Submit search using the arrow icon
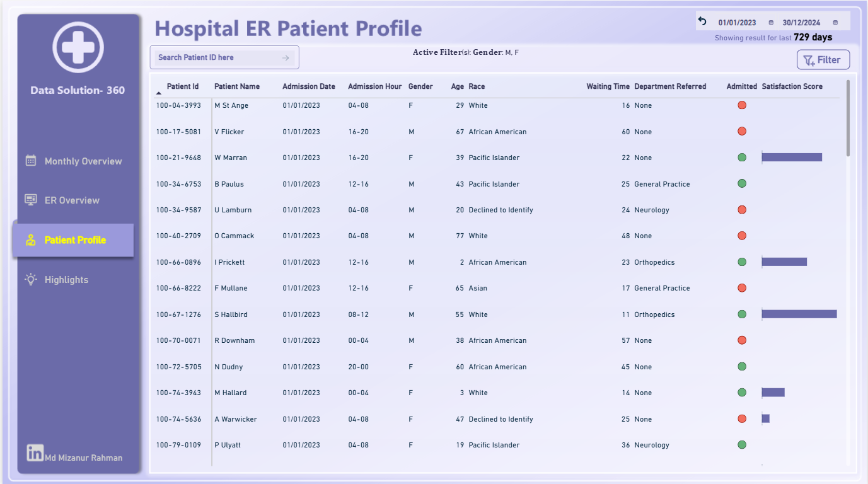 click(x=286, y=57)
